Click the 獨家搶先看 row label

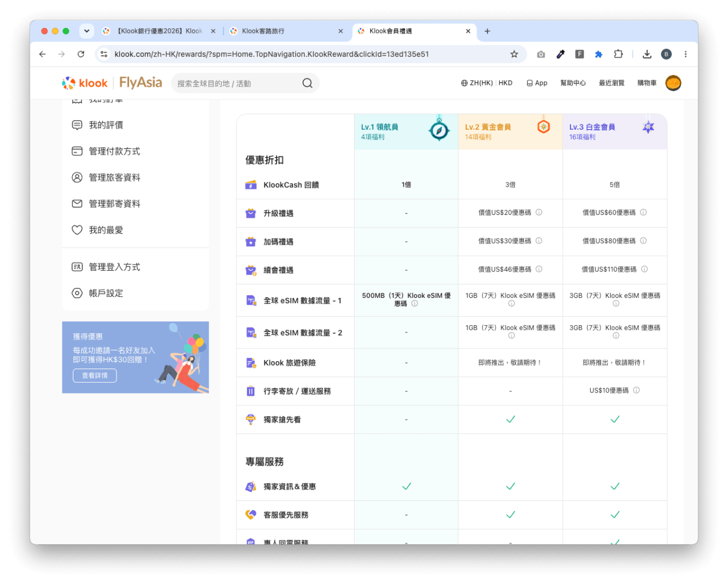(x=282, y=420)
